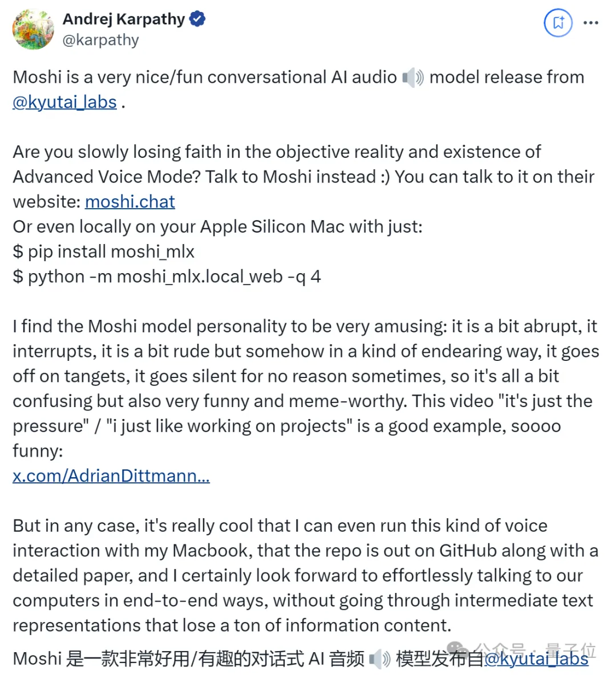Viewport: 616px width, 675px height.
Task: Open the moshi.chat website link
Action: [130, 201]
